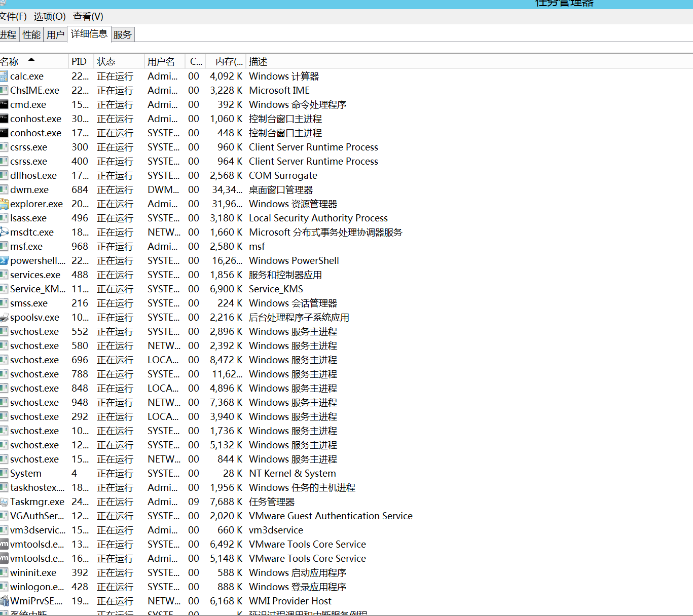
Task: Sort by the 用户名 column header
Action: pyautogui.click(x=164, y=62)
